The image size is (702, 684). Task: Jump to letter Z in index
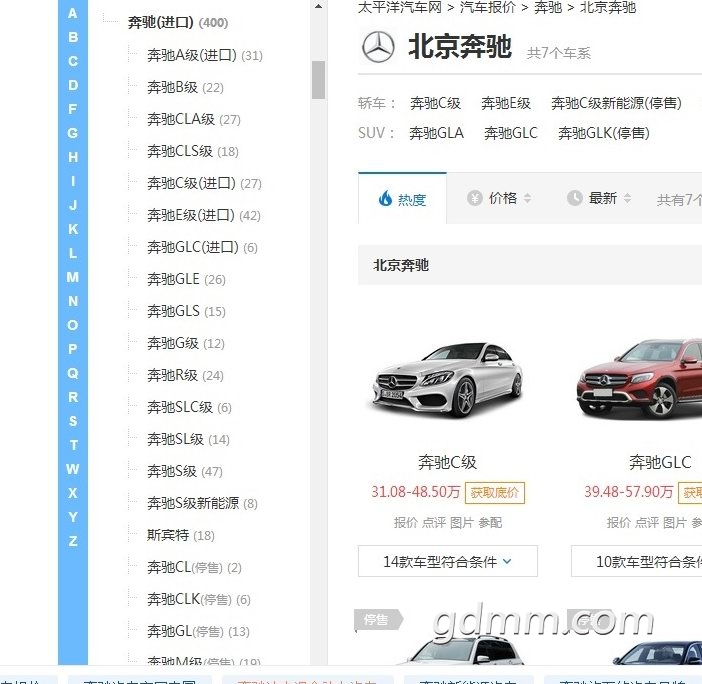point(73,541)
